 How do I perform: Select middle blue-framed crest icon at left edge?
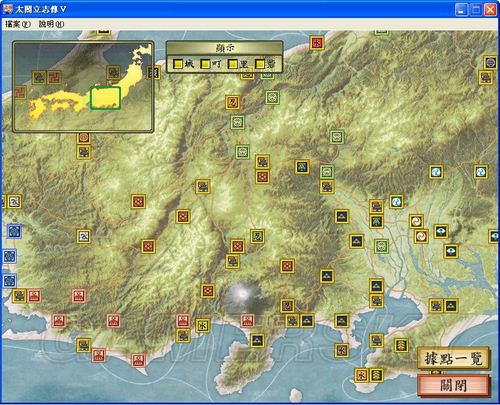click(9, 256)
